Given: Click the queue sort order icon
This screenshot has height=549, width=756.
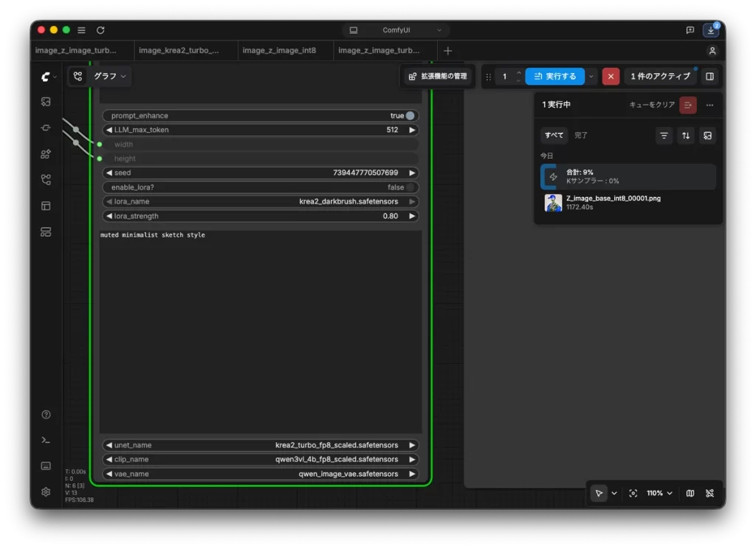Looking at the screenshot, I should [686, 136].
